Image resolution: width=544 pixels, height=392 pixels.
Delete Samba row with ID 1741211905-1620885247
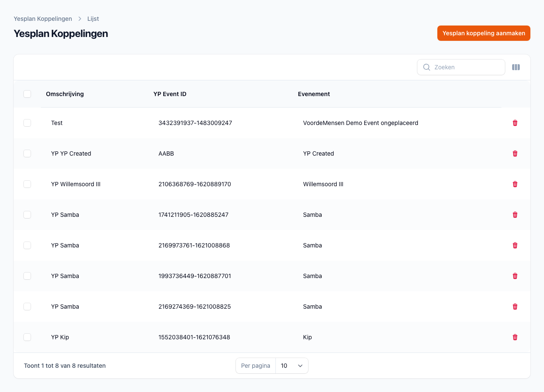[515, 215]
